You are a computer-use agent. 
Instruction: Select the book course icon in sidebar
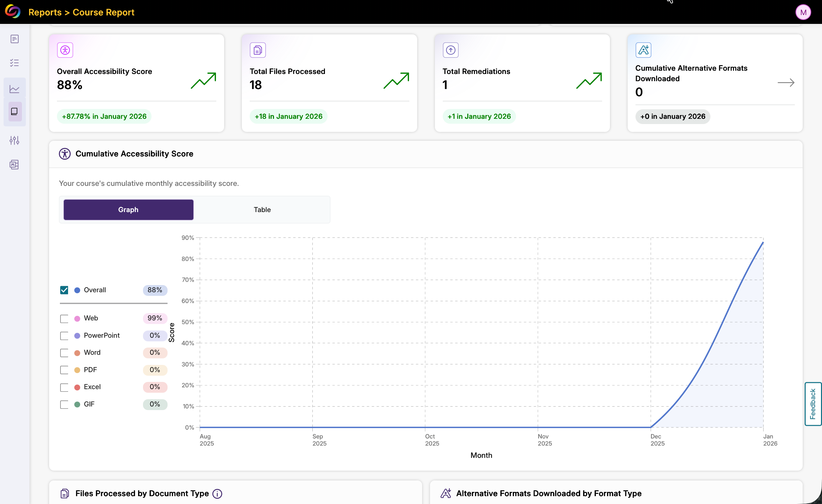[x=15, y=112]
